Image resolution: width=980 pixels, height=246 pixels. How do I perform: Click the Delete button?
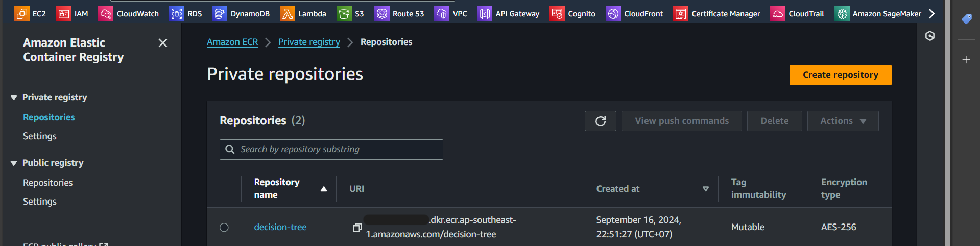(775, 121)
